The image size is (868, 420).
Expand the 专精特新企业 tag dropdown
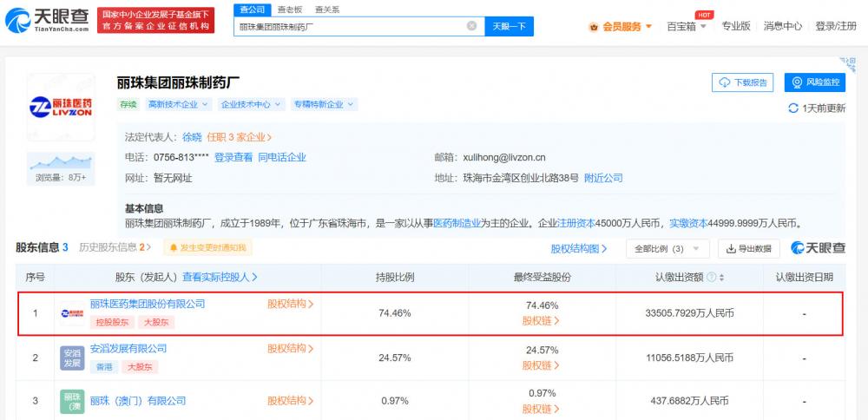click(x=325, y=104)
